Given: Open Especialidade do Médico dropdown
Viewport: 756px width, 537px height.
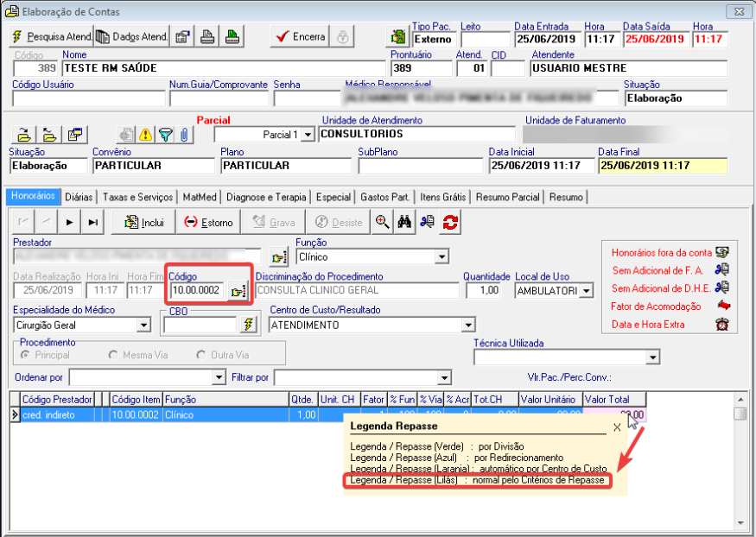Looking at the screenshot, I should pos(143,325).
